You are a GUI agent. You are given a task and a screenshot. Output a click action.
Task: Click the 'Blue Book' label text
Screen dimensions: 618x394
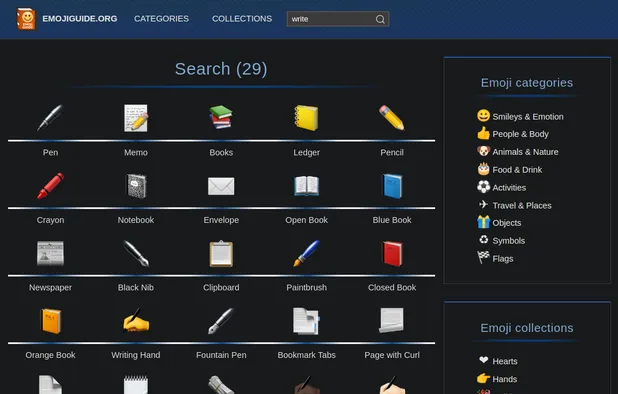(x=392, y=220)
